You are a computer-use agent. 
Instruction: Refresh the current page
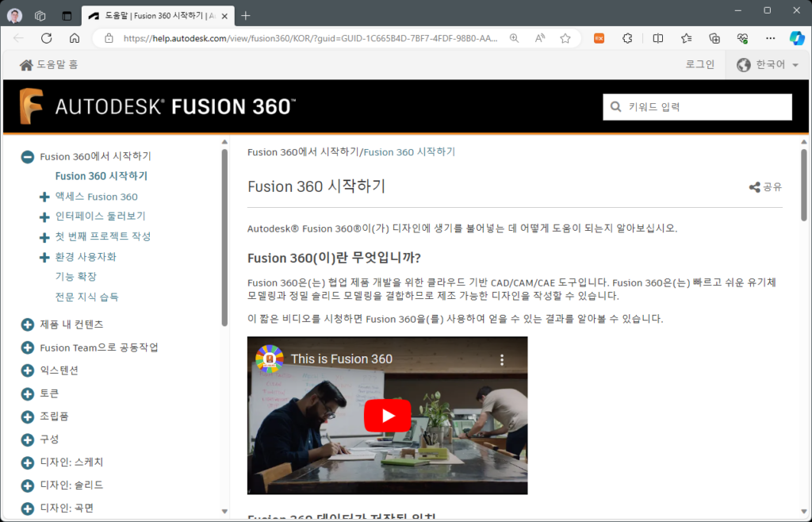coord(47,38)
